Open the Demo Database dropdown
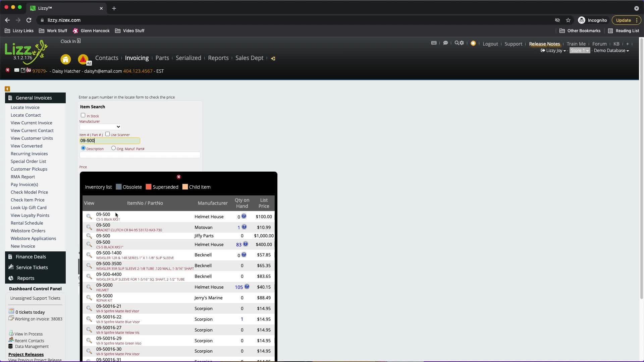Viewport: 644px width, 362px height. point(611,51)
